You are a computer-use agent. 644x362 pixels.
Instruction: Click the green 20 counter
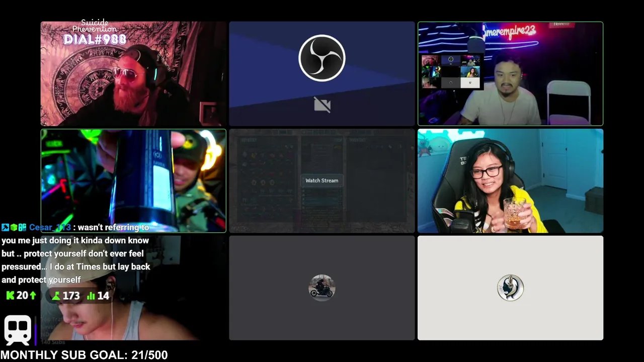tap(21, 296)
